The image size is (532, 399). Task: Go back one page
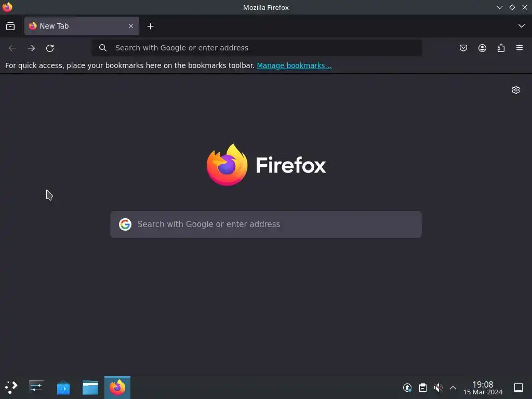(x=12, y=48)
